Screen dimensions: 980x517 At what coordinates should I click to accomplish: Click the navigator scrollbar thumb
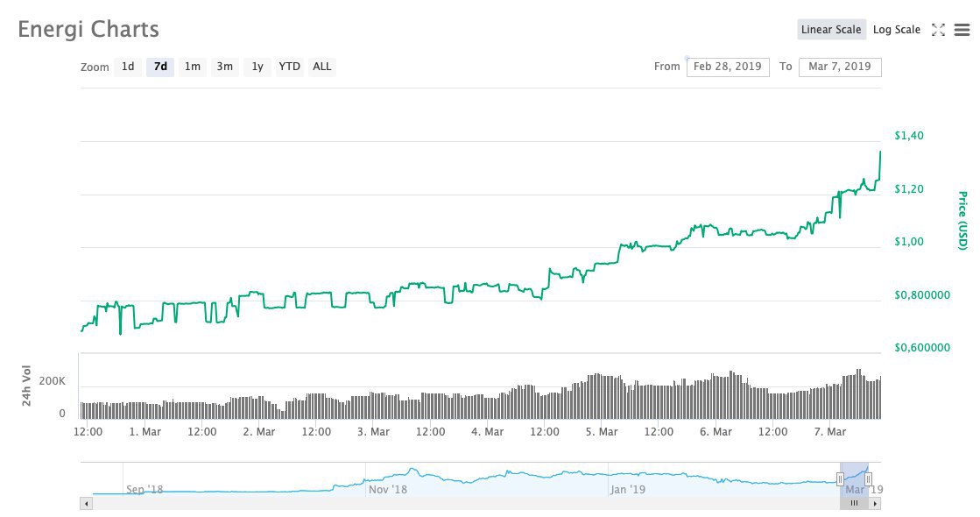pos(855,503)
